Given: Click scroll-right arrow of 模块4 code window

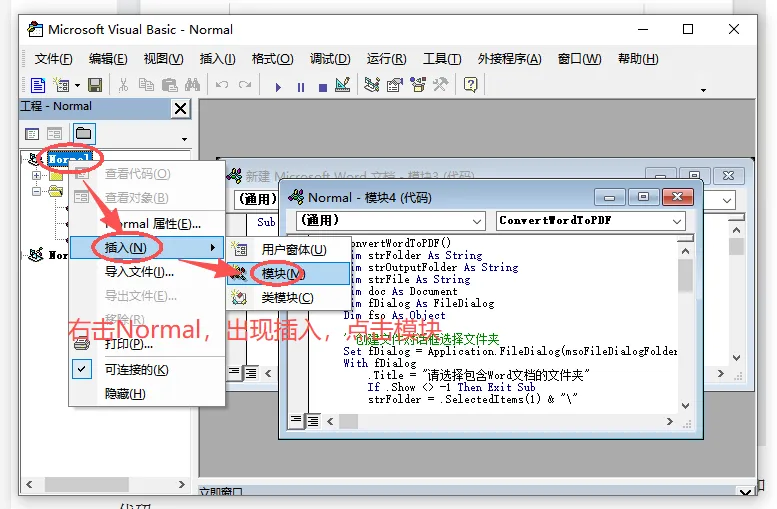Looking at the screenshot, I should [669, 421].
